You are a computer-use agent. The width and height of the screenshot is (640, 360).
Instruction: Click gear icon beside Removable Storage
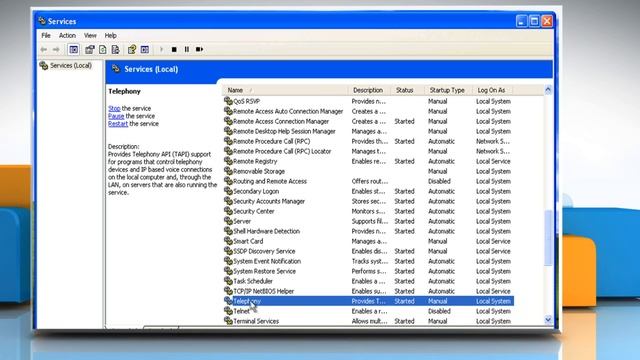click(x=228, y=171)
